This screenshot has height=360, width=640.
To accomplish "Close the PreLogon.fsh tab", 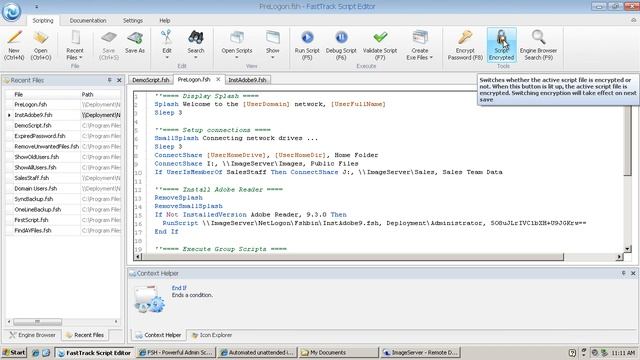I will coord(218,79).
